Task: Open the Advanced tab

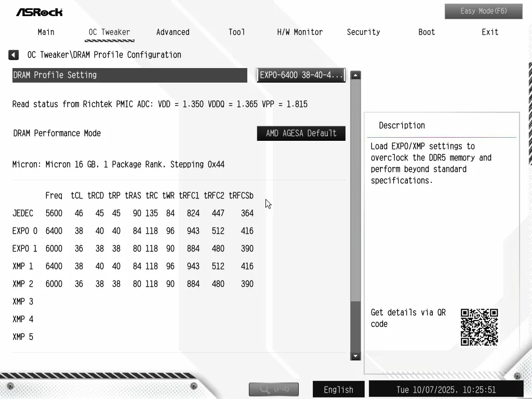Action: [172, 32]
